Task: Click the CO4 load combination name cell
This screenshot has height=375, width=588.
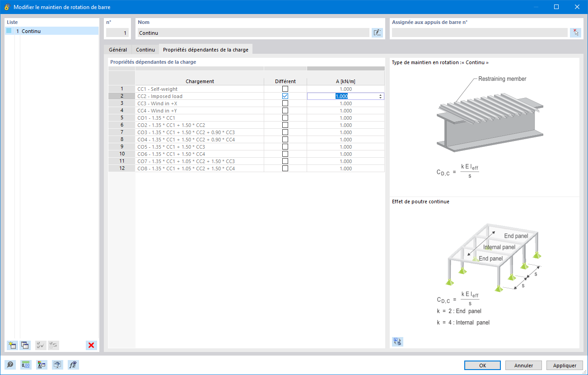Action: (200, 140)
